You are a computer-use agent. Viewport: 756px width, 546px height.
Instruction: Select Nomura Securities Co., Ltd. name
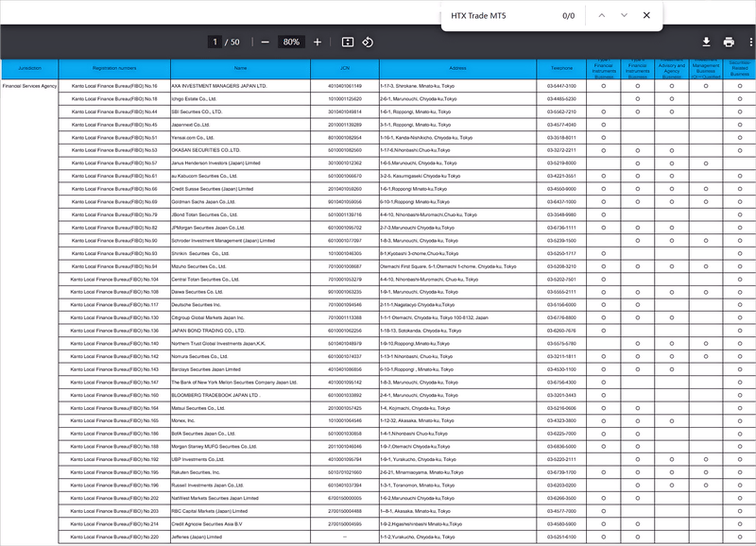(x=199, y=357)
